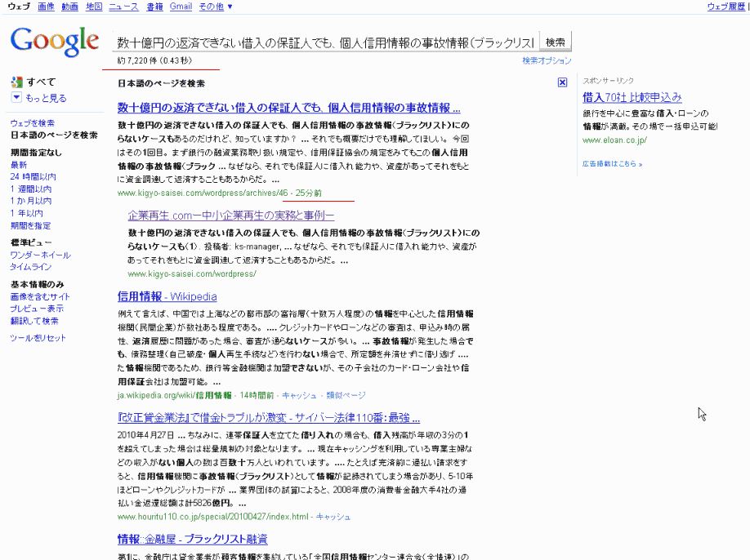The height and width of the screenshot is (560, 750).
Task: Open houritu110 result's キャッシュ link
Action: pos(333,517)
